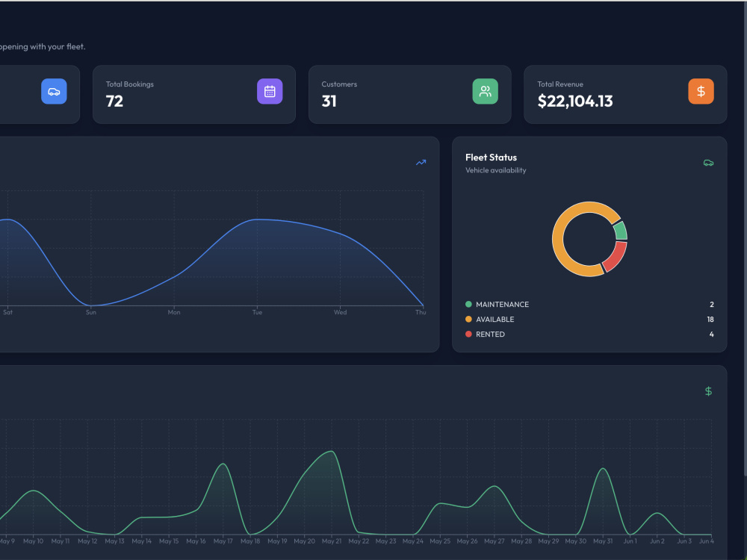
Task: Click the May 14 axis label
Action: tap(141, 541)
